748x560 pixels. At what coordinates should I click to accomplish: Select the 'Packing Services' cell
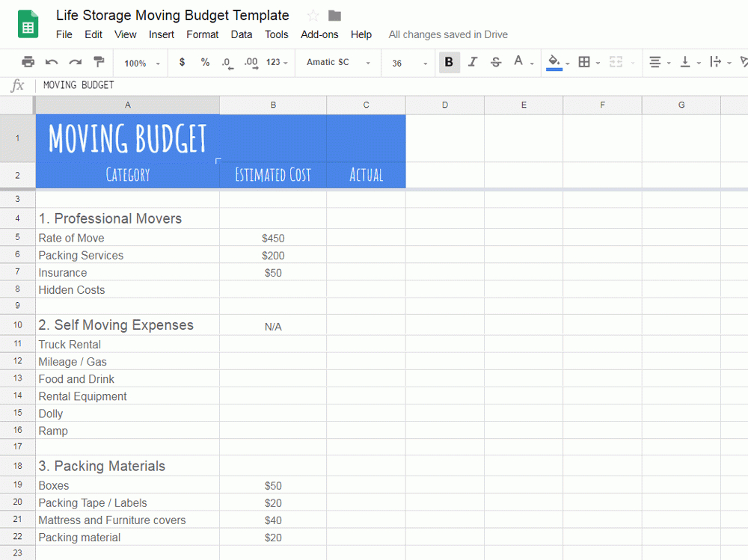tap(128, 255)
